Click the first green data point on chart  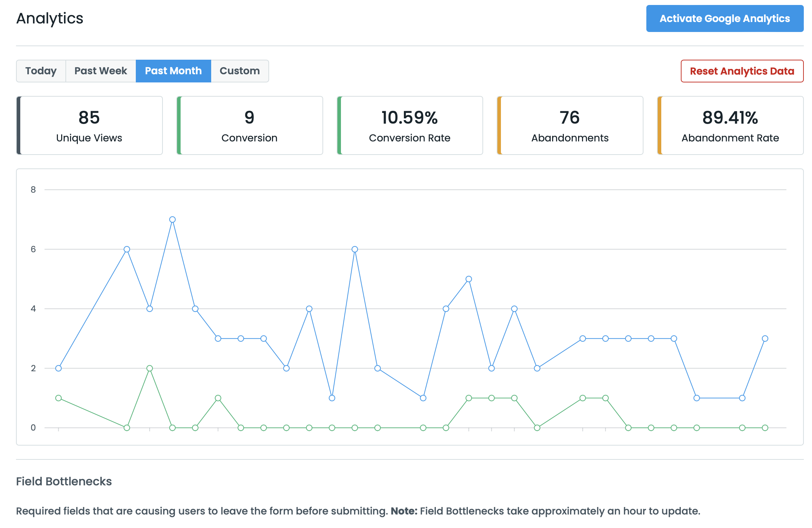tap(58, 398)
